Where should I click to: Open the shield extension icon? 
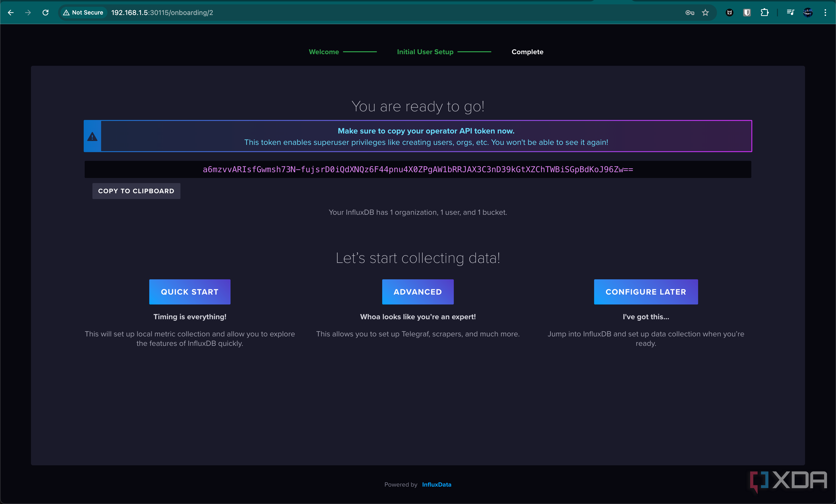(x=747, y=13)
